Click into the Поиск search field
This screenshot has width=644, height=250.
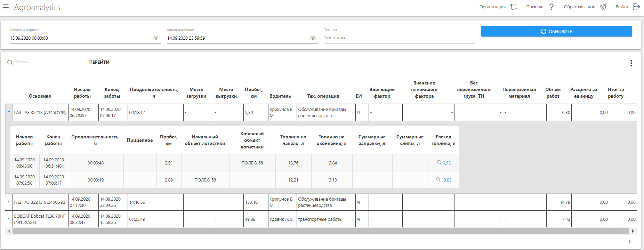[49, 62]
